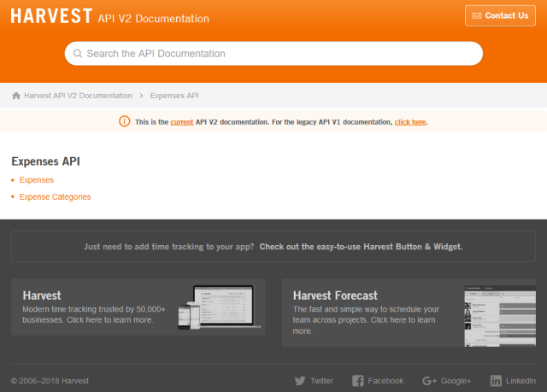Screen dimensions: 547x392
Task: Click the Google+ logo icon
Action: (429, 381)
